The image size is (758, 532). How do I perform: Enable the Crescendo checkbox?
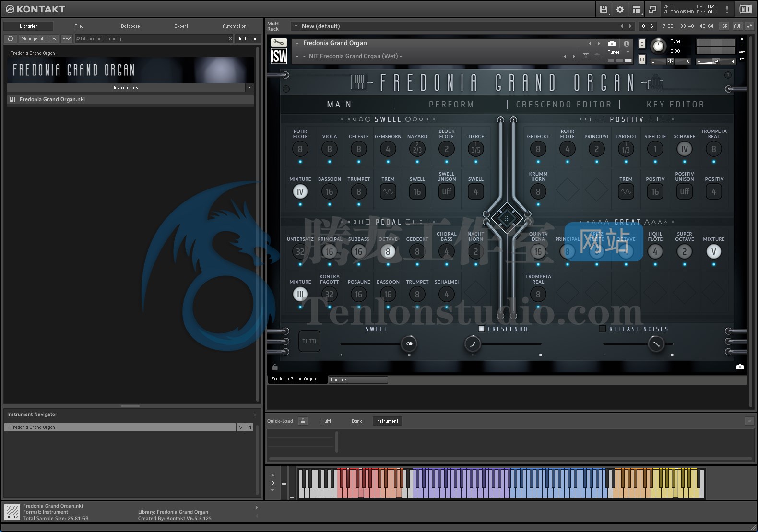click(482, 329)
